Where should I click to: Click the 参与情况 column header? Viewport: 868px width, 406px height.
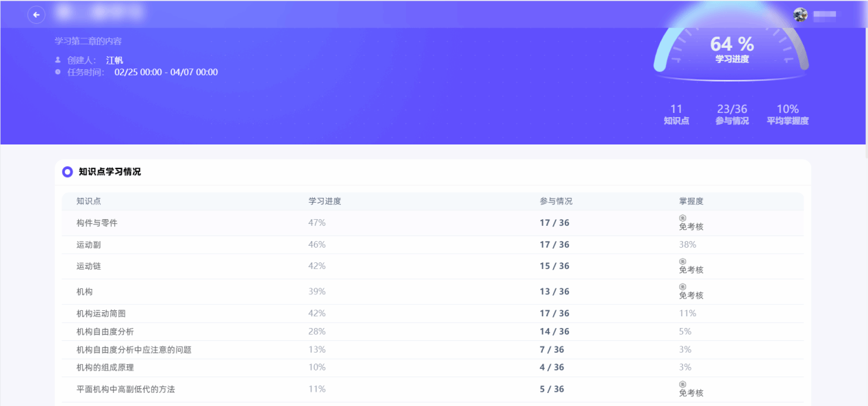556,201
